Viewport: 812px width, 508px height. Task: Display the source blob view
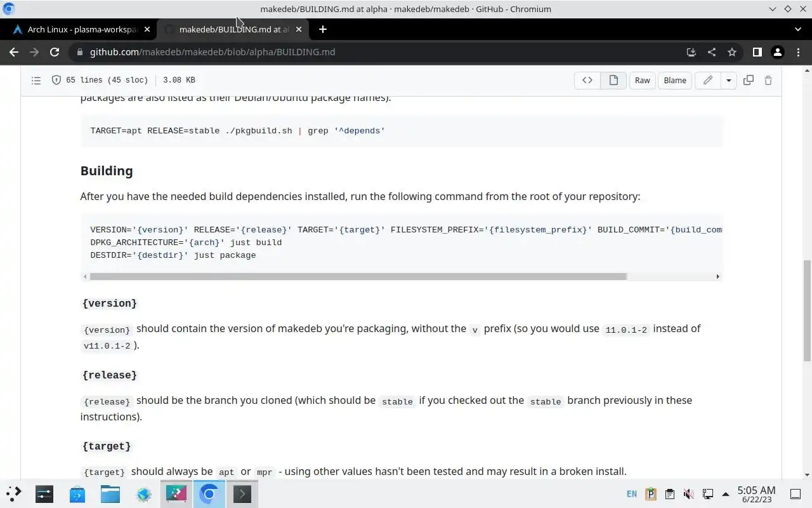click(x=587, y=80)
